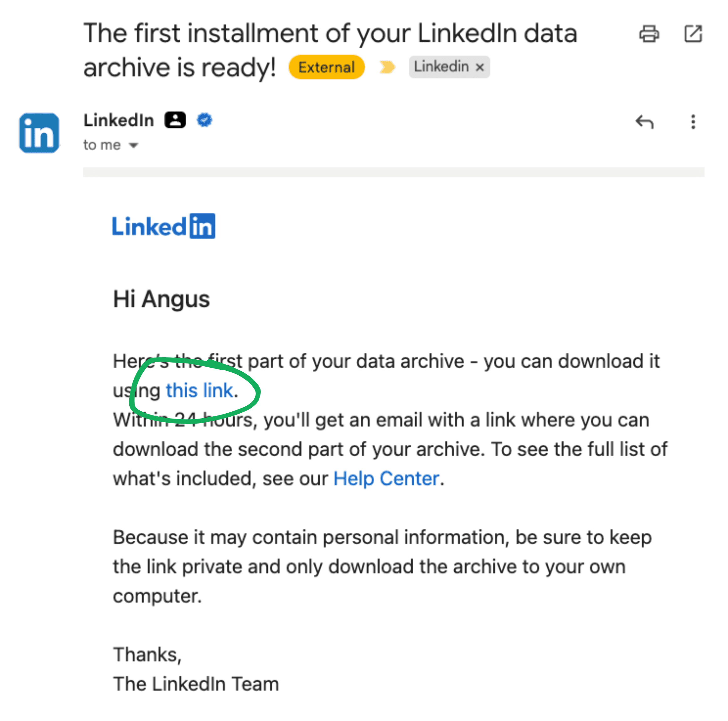Screen dimensions: 728x721
Task: Open the three-dot more options menu
Action: pyautogui.click(x=693, y=122)
